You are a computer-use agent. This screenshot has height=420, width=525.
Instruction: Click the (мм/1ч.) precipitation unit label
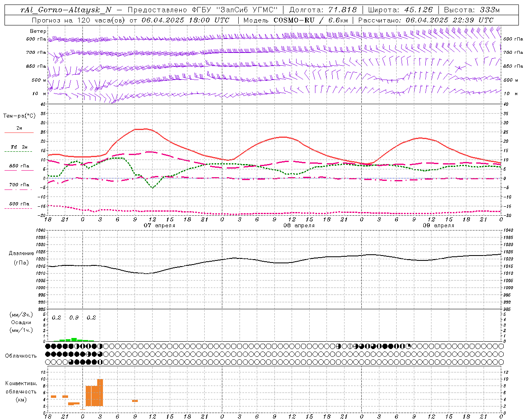click(21, 330)
